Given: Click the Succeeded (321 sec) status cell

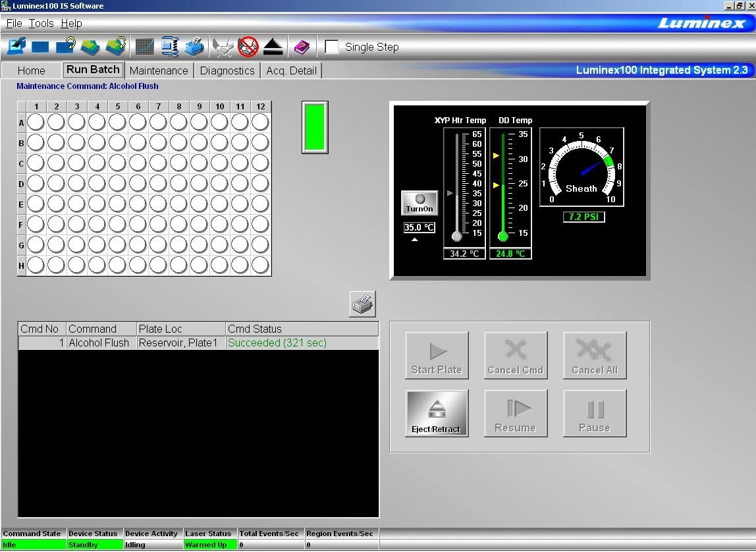Looking at the screenshot, I should point(302,343).
